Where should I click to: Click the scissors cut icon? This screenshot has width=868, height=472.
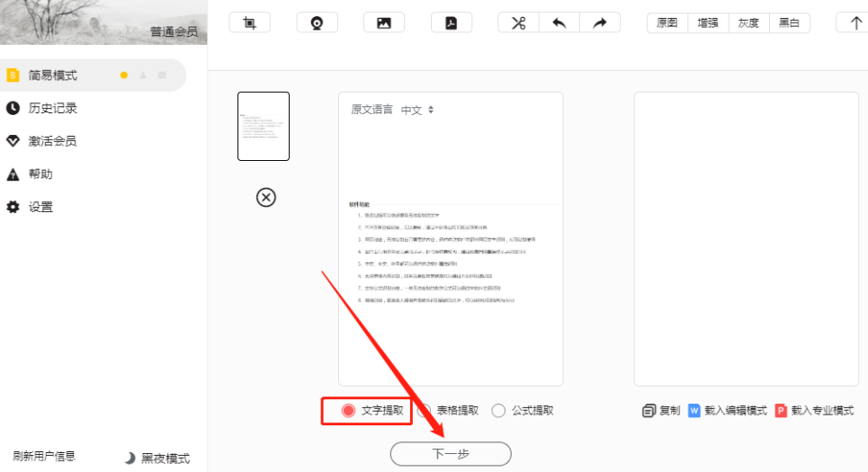518,22
